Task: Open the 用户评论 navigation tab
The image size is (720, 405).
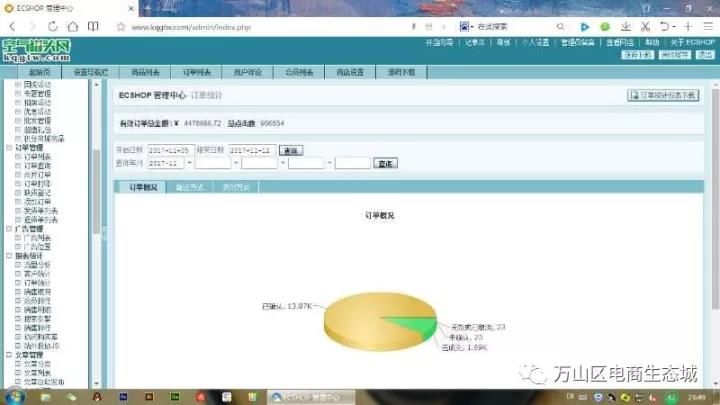Action: (x=248, y=72)
